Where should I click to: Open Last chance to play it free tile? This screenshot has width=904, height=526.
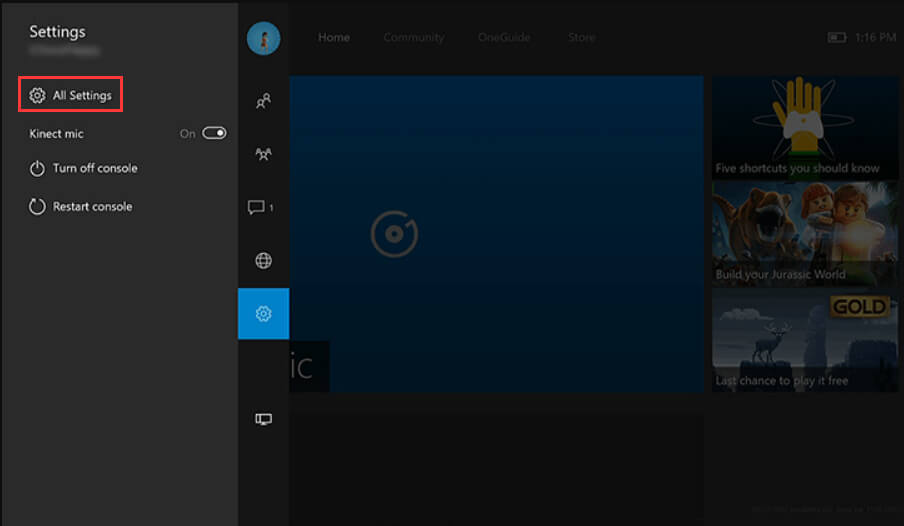click(x=805, y=340)
